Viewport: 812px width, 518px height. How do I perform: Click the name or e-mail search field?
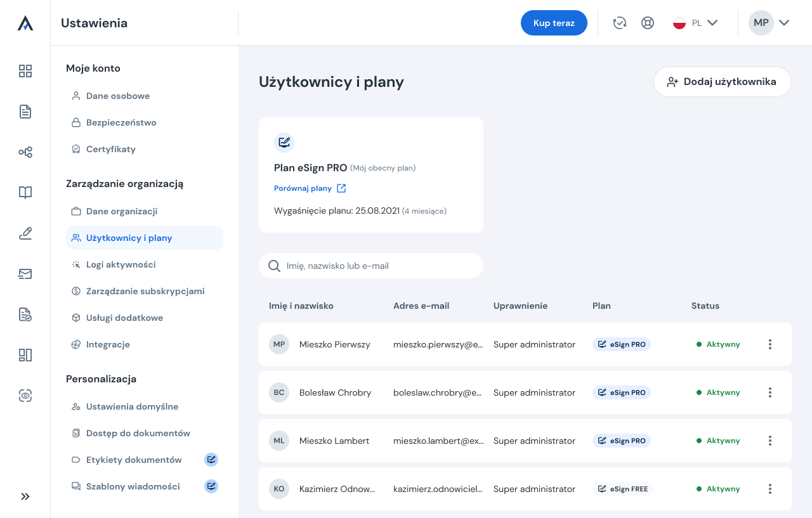coord(378,266)
